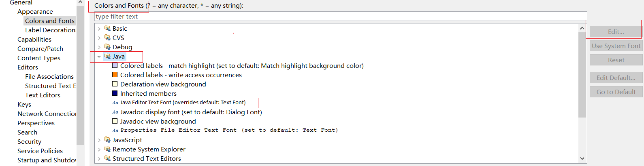The width and height of the screenshot is (644, 166).
Task: Click the CVS category folder icon
Action: (x=107, y=38)
